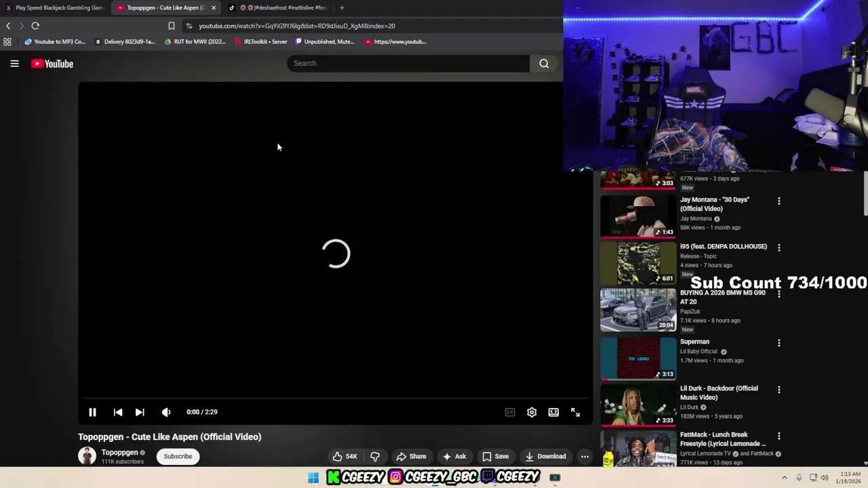Open the Delivery 8023d9 bookmark

pyautogui.click(x=125, y=41)
